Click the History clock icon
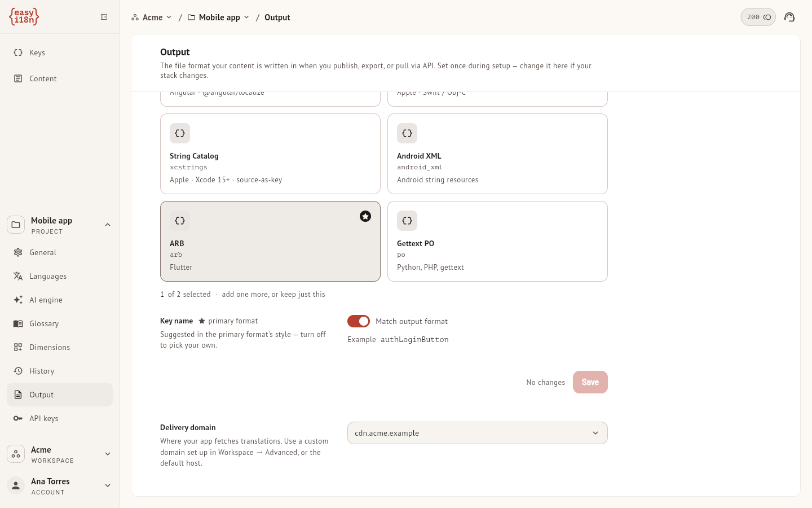This screenshot has height=508, width=812. pyautogui.click(x=18, y=371)
